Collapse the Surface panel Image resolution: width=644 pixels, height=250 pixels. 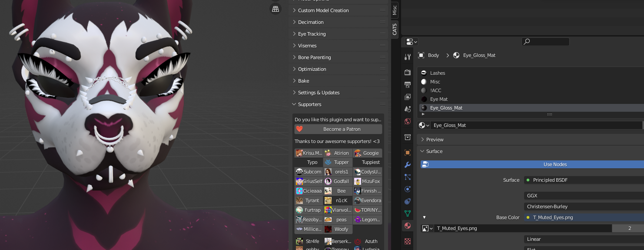(422, 151)
